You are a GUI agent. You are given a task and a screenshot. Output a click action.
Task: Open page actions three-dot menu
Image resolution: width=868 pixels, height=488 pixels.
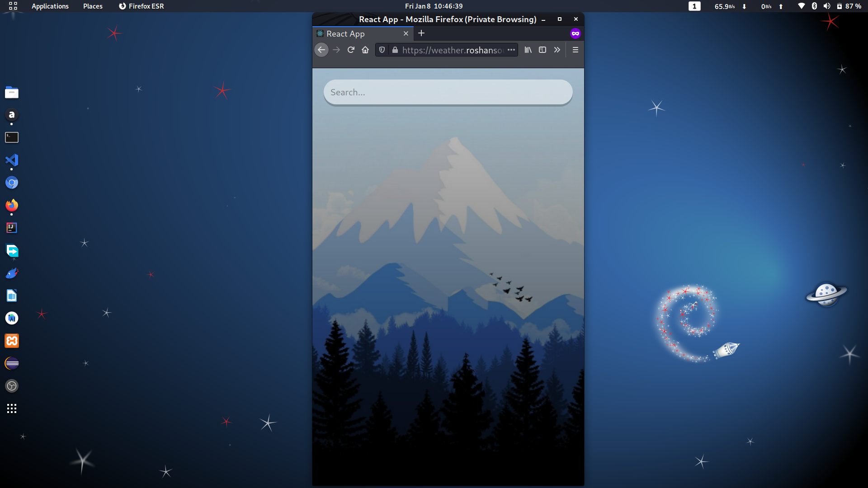click(511, 50)
